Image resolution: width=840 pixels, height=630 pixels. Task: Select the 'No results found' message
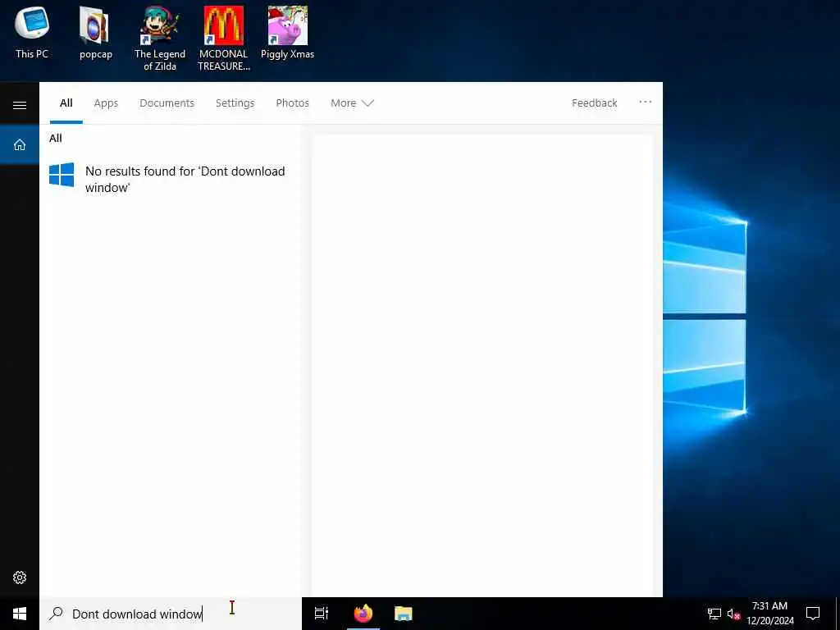185,179
